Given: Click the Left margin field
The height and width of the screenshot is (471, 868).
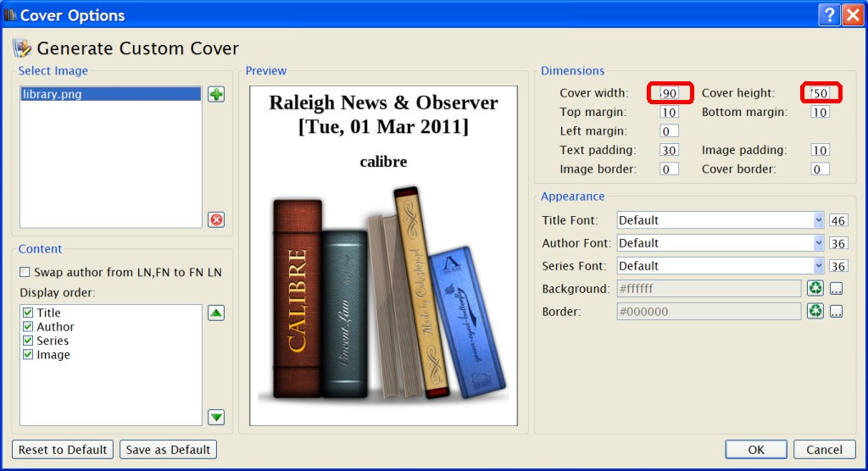Looking at the screenshot, I should [x=670, y=131].
